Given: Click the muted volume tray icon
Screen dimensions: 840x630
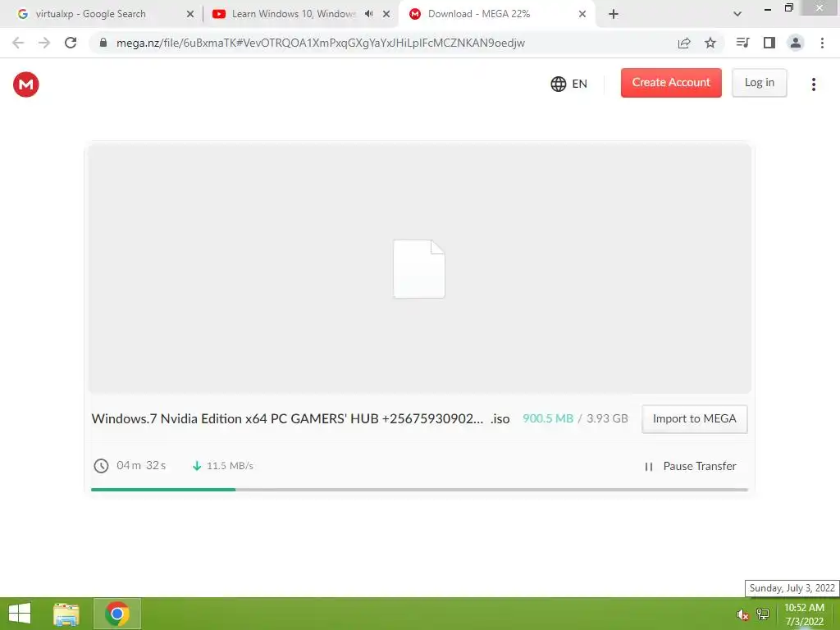Looking at the screenshot, I should pos(742,614).
